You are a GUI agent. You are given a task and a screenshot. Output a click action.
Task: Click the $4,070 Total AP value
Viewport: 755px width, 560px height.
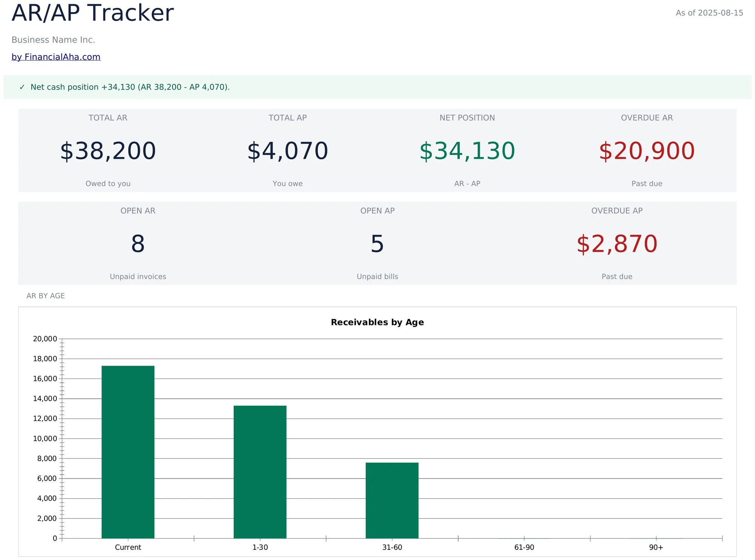288,151
